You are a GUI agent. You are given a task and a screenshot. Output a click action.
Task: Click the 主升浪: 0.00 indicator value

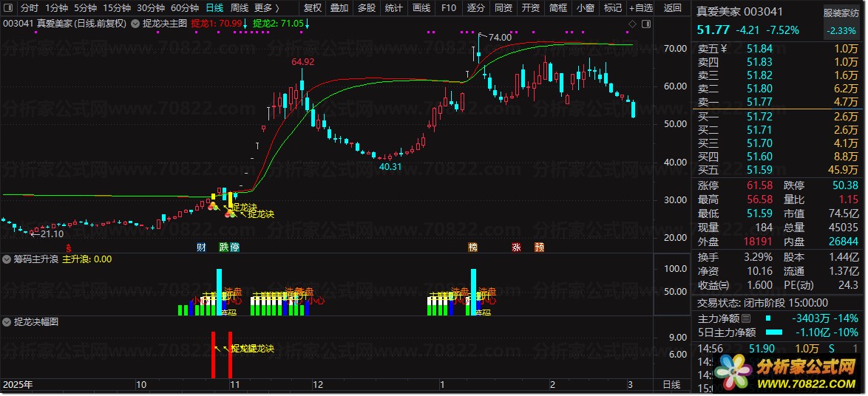tap(87, 259)
